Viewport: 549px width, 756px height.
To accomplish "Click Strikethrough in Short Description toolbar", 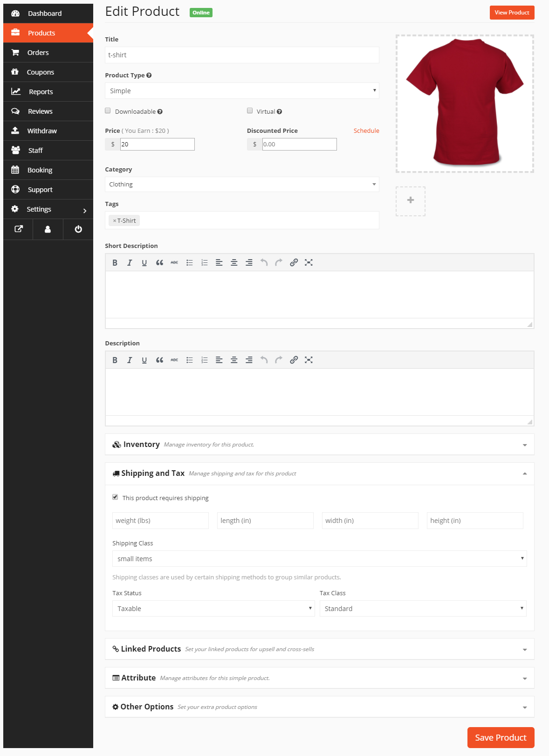I will tap(174, 262).
